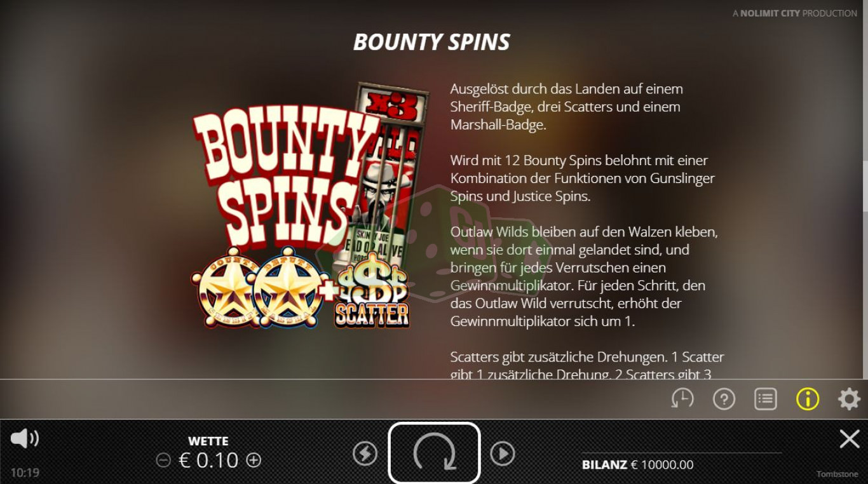Spin the reels with the center button
The image size is (868, 484).
click(x=434, y=453)
